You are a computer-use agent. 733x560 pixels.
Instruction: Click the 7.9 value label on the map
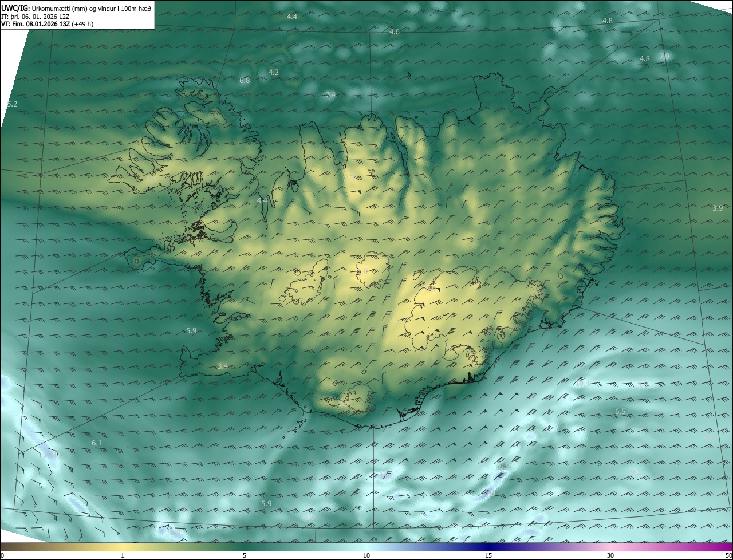pyautogui.click(x=664, y=56)
